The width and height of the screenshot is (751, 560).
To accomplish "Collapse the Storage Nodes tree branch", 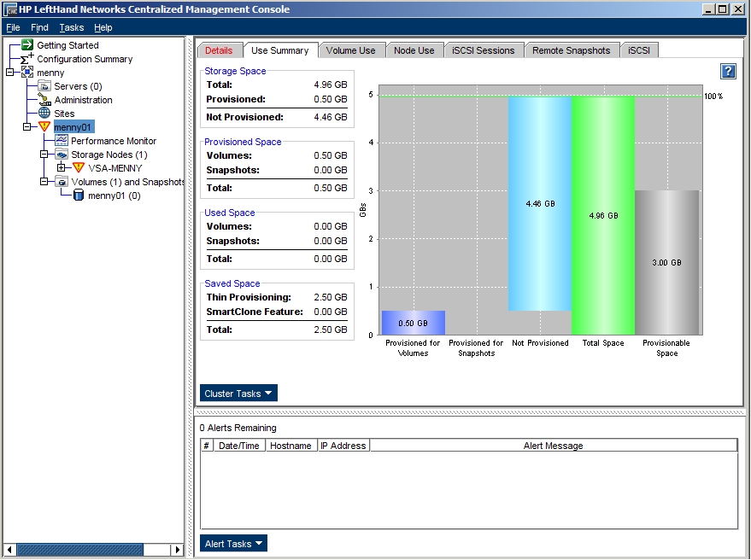I will coord(44,155).
